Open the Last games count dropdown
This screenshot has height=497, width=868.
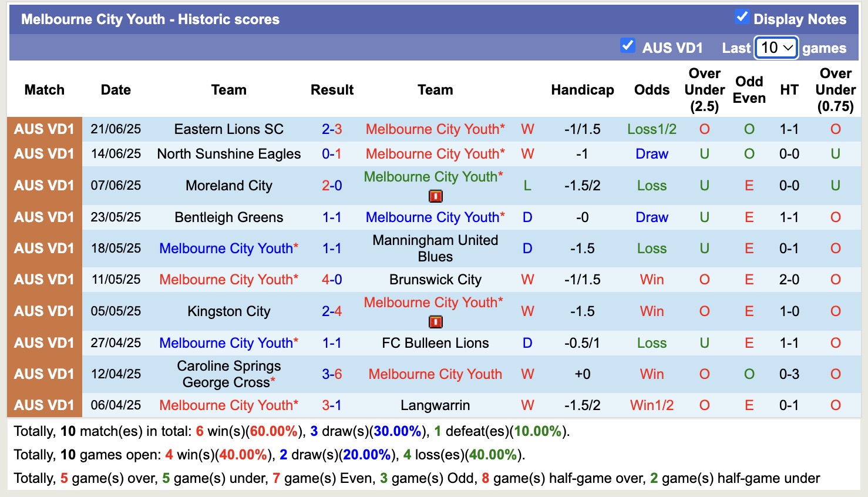click(776, 47)
